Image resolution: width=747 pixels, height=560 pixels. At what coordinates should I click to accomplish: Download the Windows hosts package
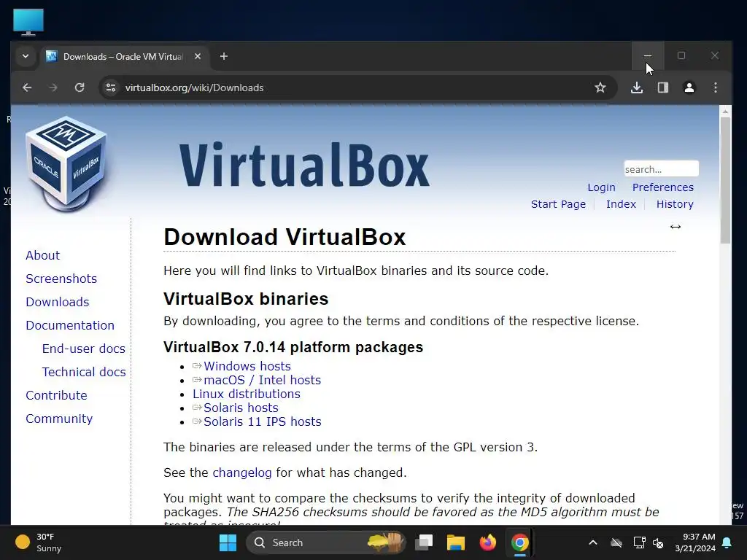coord(247,366)
